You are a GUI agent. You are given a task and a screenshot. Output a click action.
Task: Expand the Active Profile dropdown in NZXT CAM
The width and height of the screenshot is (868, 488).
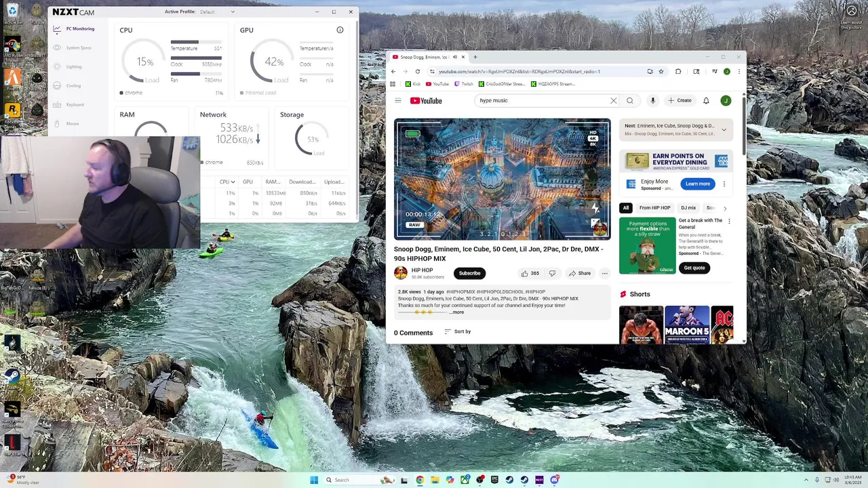[x=217, y=12]
